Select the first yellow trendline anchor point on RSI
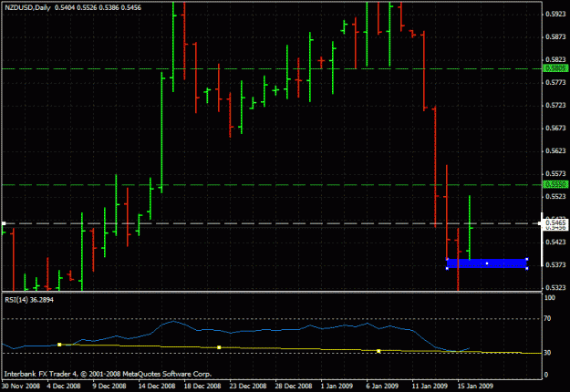The height and width of the screenshot is (392, 570). (59, 345)
